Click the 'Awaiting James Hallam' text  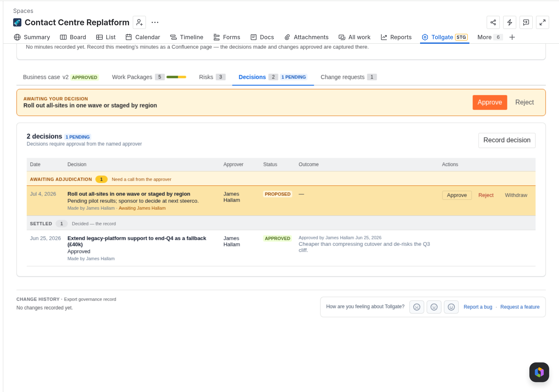(x=142, y=208)
